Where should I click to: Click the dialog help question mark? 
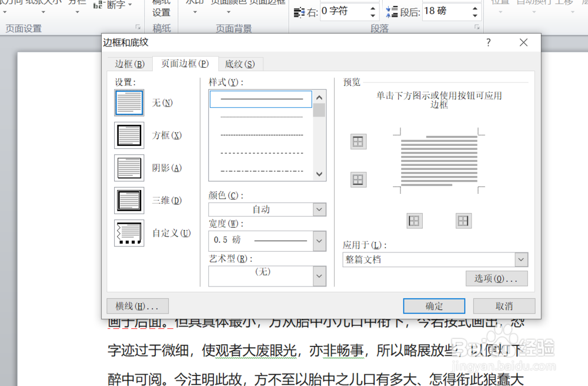click(x=488, y=42)
